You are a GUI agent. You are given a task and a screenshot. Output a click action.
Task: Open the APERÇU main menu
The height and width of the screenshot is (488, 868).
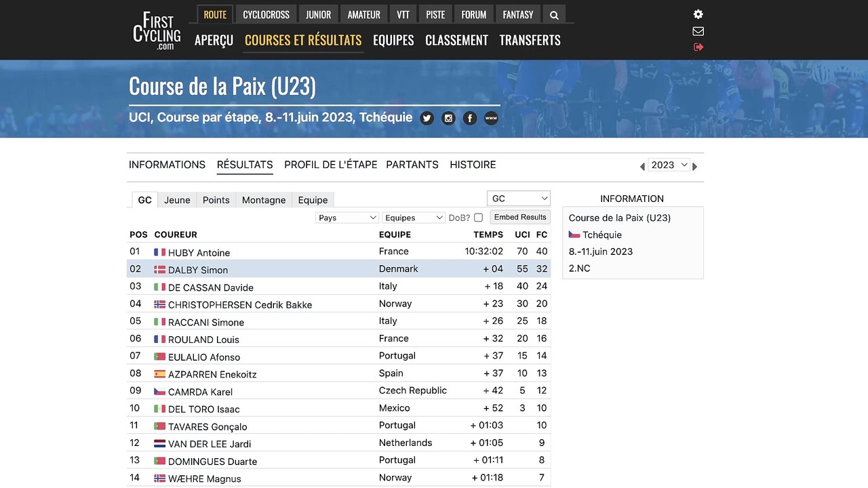pyautogui.click(x=214, y=40)
